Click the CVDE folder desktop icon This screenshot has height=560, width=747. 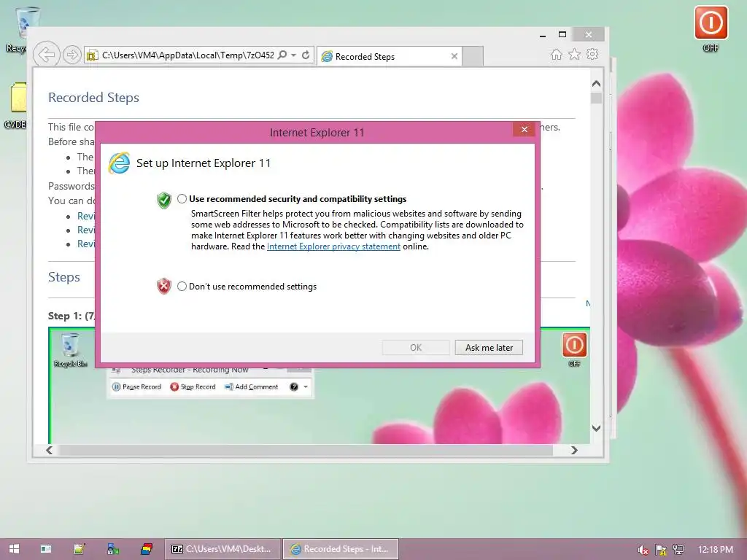pyautogui.click(x=18, y=105)
